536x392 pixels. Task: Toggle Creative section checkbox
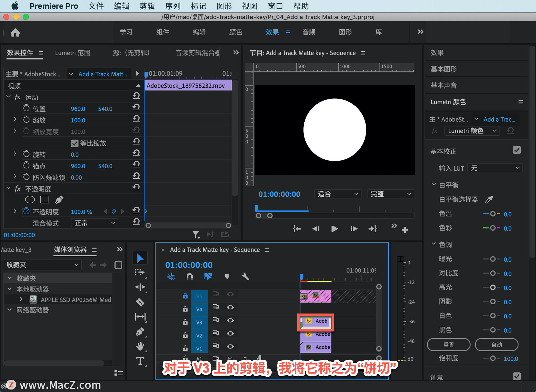click(517, 376)
